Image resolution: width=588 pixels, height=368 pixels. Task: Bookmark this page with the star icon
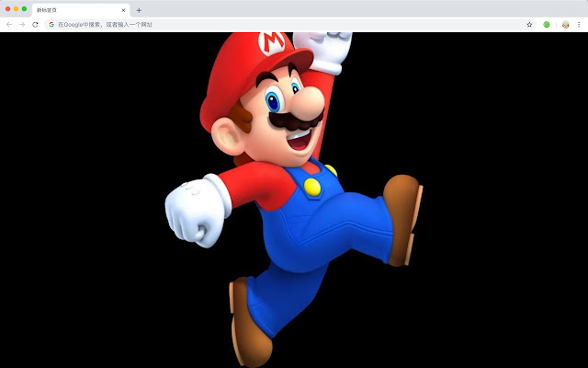coord(529,25)
